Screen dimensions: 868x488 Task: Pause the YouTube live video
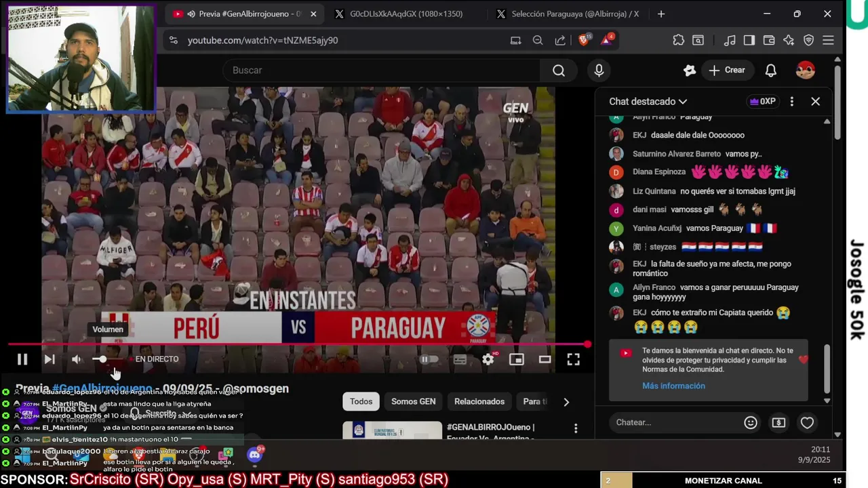coord(22,359)
